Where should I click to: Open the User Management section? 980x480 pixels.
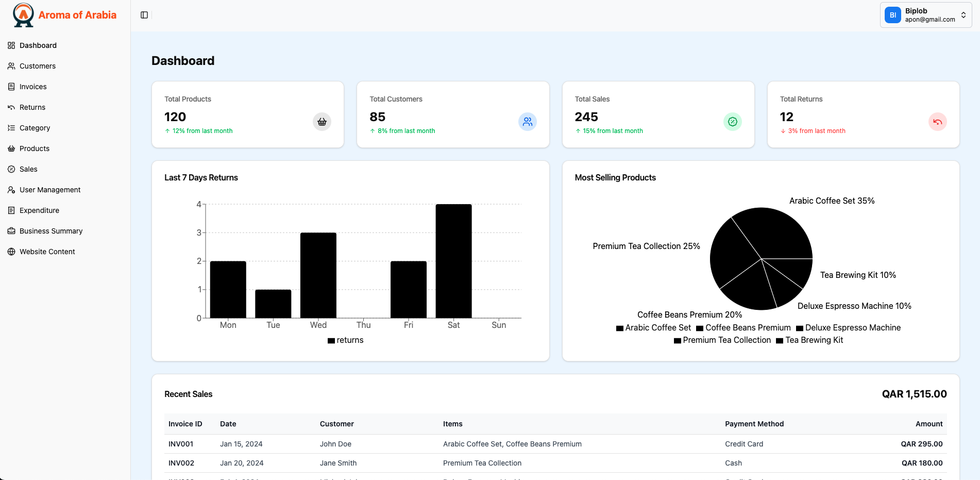coord(50,190)
